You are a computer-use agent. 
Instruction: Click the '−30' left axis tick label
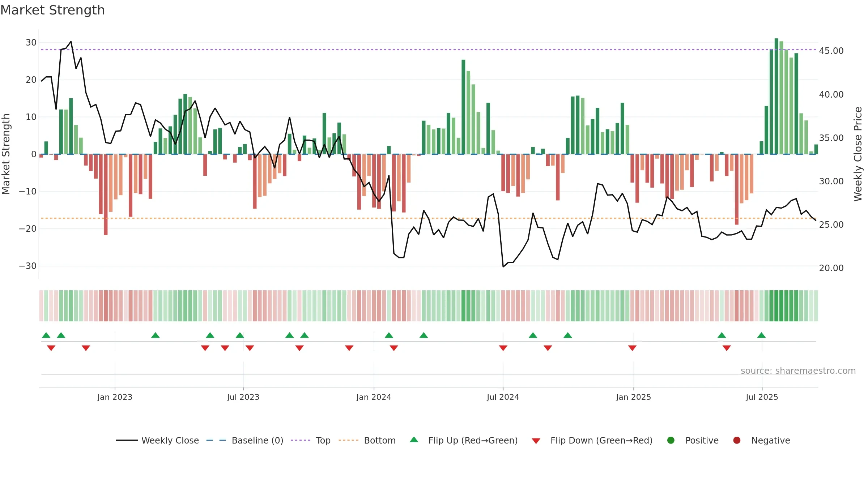click(x=28, y=266)
